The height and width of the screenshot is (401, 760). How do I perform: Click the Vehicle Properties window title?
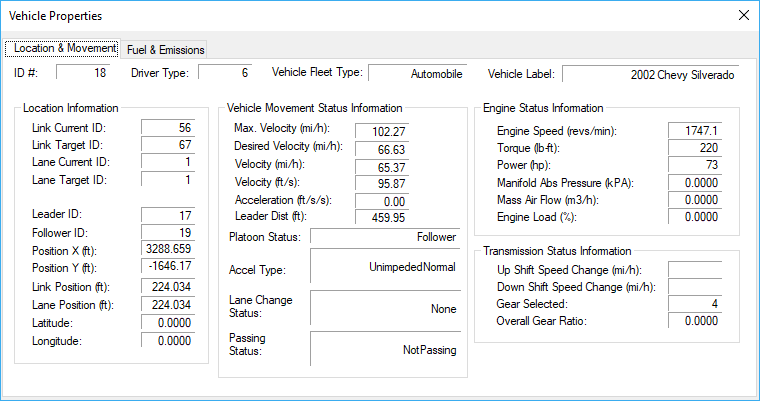pyautogui.click(x=56, y=16)
